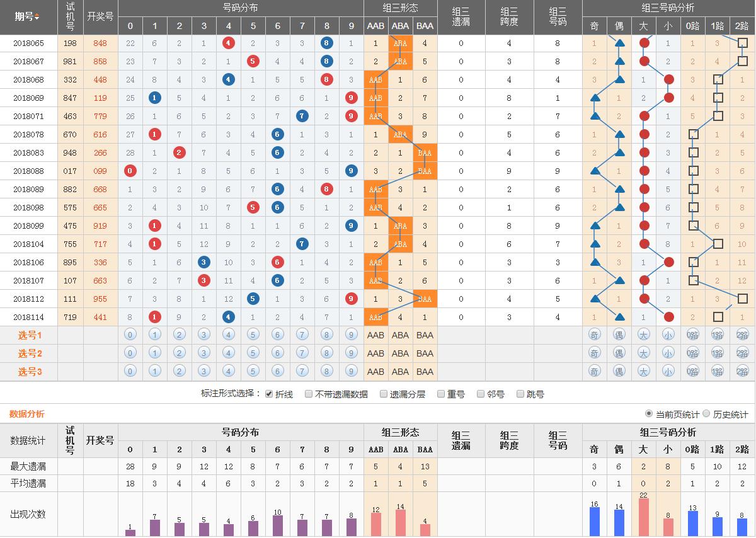Choose AAB in the 选号1 row
This screenshot has width=756, height=538.
pyautogui.click(x=375, y=335)
